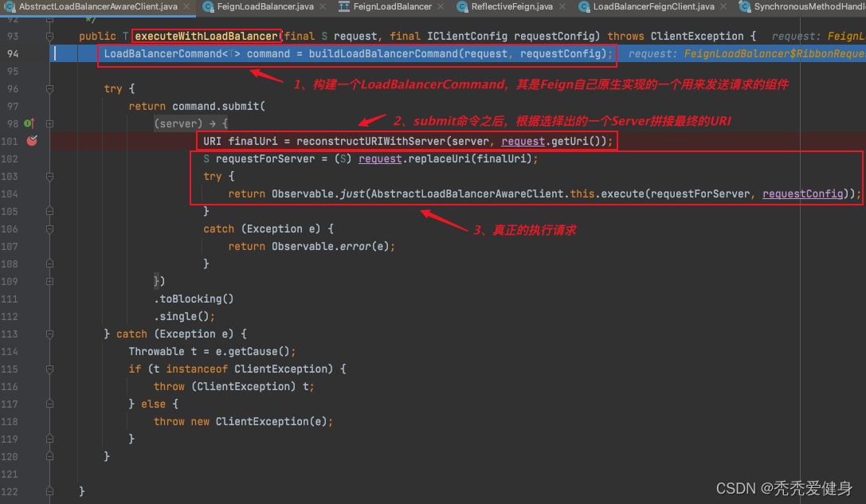
Task: Click 'e.getCause()' on line 114
Action: [x=253, y=351]
